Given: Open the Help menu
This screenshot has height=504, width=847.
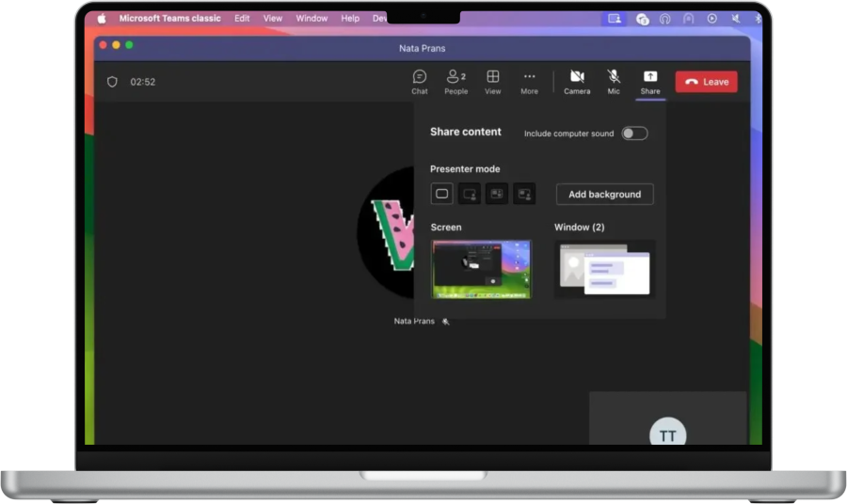Looking at the screenshot, I should 350,19.
